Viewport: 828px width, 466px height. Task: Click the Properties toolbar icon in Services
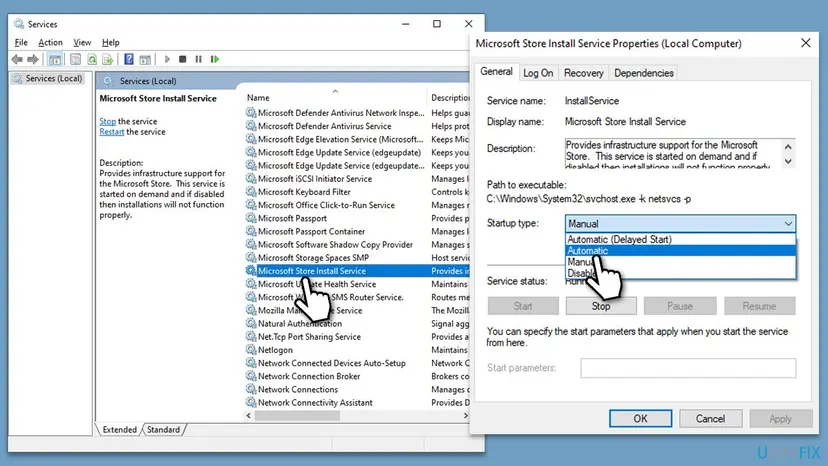tap(76, 59)
